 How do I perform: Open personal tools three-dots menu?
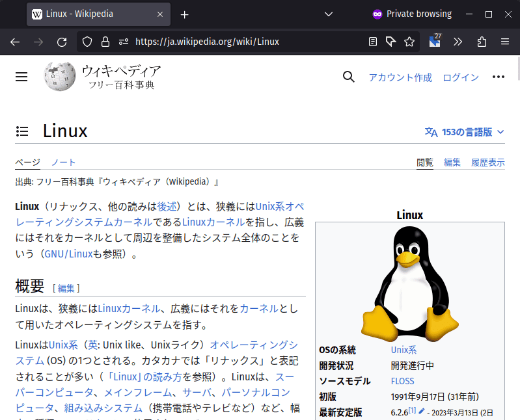point(498,77)
